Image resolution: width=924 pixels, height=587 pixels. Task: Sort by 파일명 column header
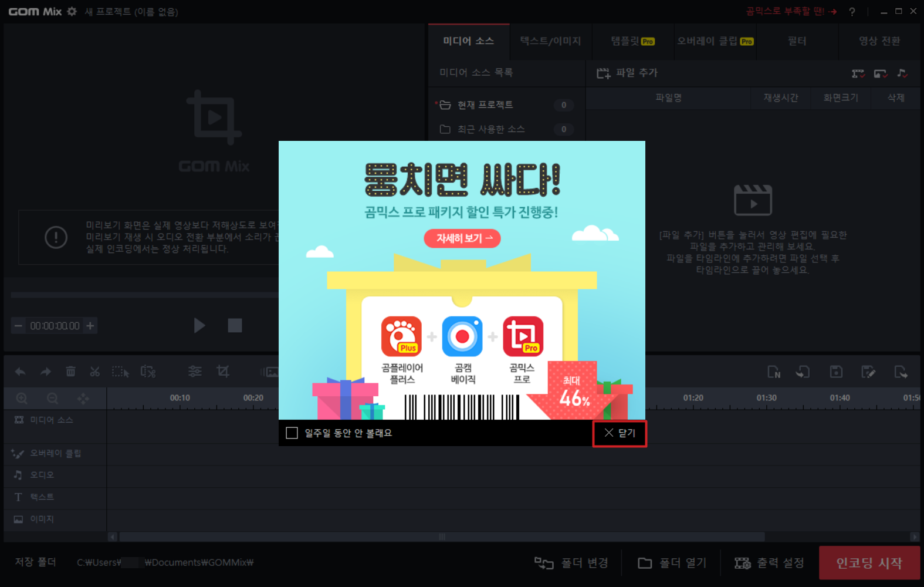pos(668,98)
